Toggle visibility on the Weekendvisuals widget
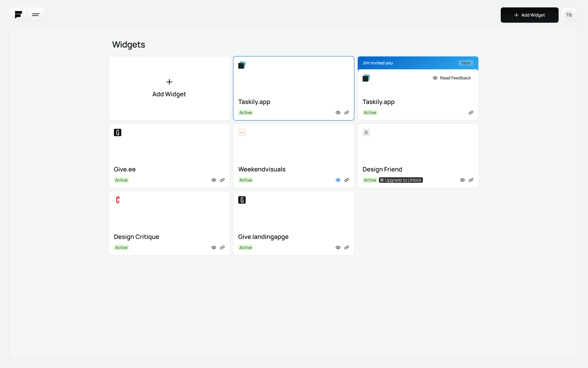This screenshot has width=588, height=368. tap(338, 180)
